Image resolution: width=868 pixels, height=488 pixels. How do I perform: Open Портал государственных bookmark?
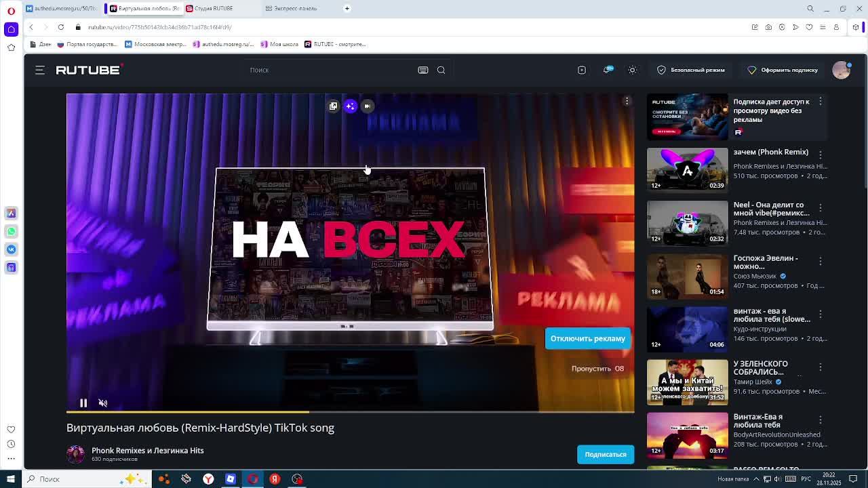pyautogui.click(x=87, y=44)
